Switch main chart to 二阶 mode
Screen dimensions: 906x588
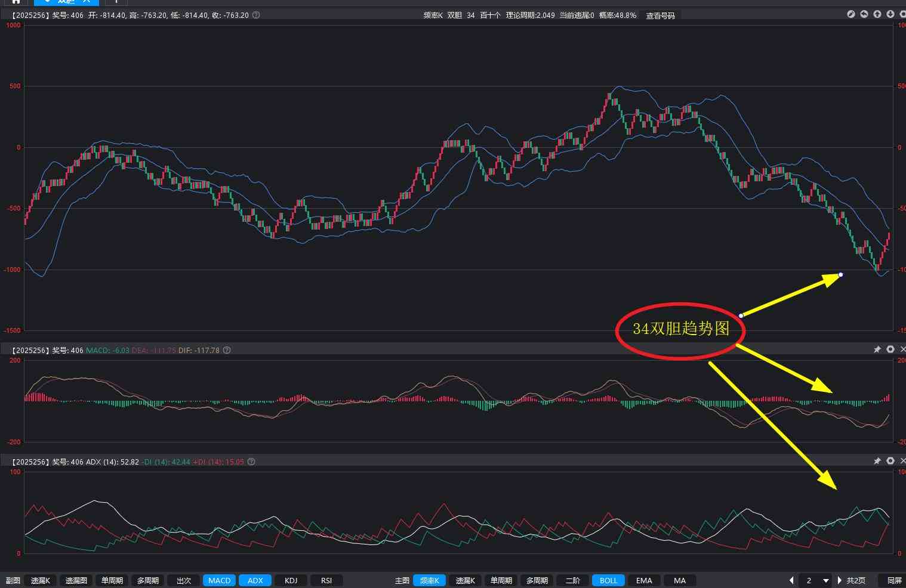pyautogui.click(x=572, y=581)
